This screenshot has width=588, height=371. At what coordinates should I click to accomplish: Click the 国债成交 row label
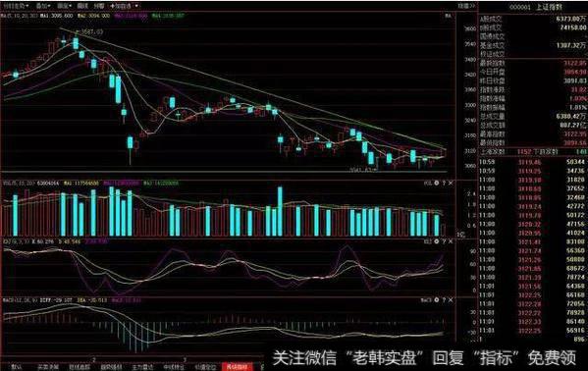(492, 36)
